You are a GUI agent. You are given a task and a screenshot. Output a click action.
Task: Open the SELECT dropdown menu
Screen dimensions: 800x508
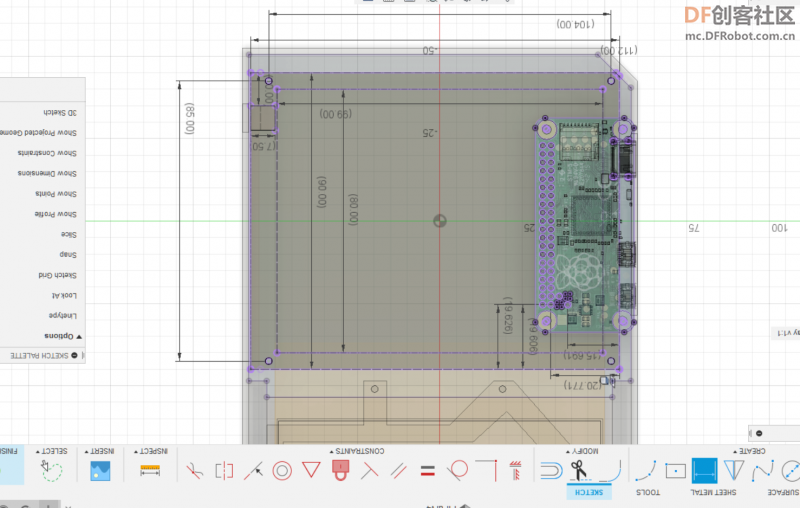pos(52,451)
